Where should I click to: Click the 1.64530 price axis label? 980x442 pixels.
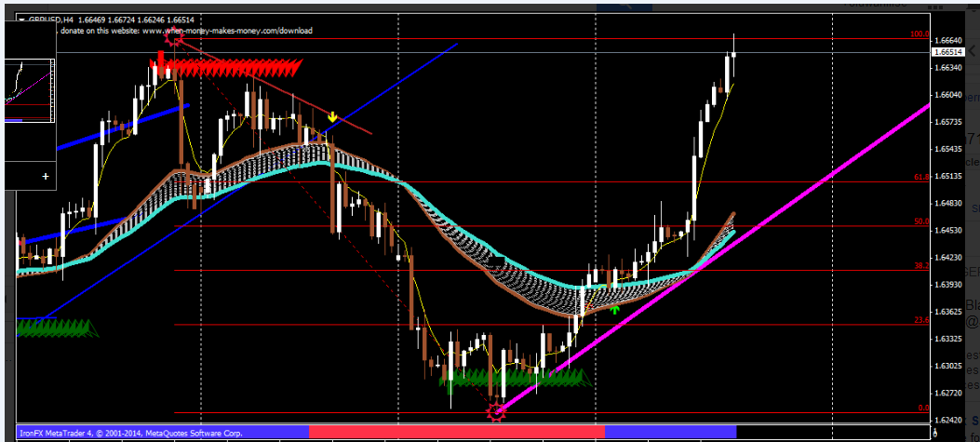pos(949,231)
